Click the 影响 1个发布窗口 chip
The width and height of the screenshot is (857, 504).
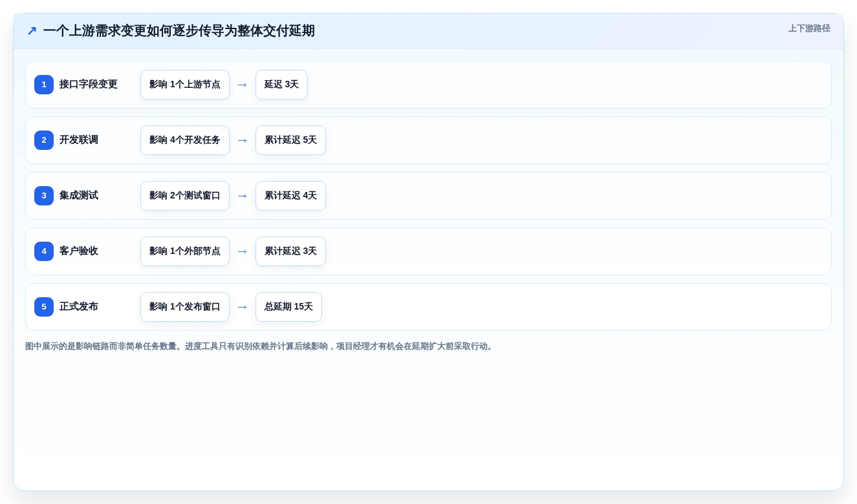click(185, 307)
